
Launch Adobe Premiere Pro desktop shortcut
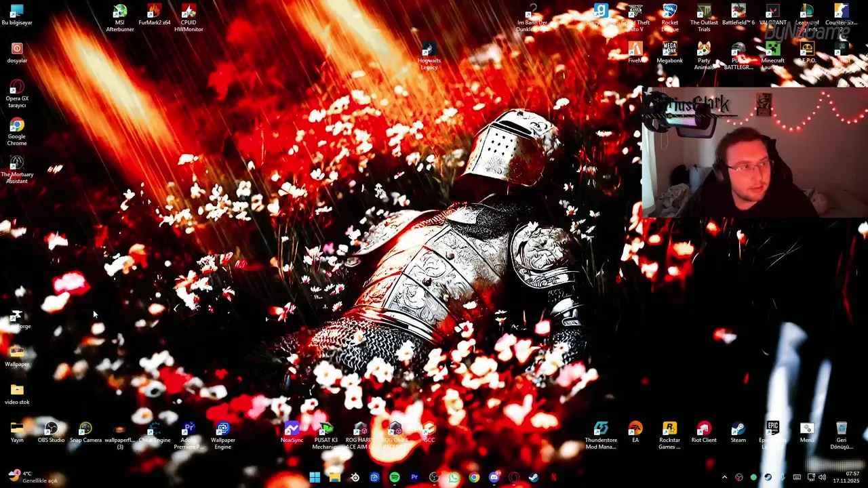(189, 436)
